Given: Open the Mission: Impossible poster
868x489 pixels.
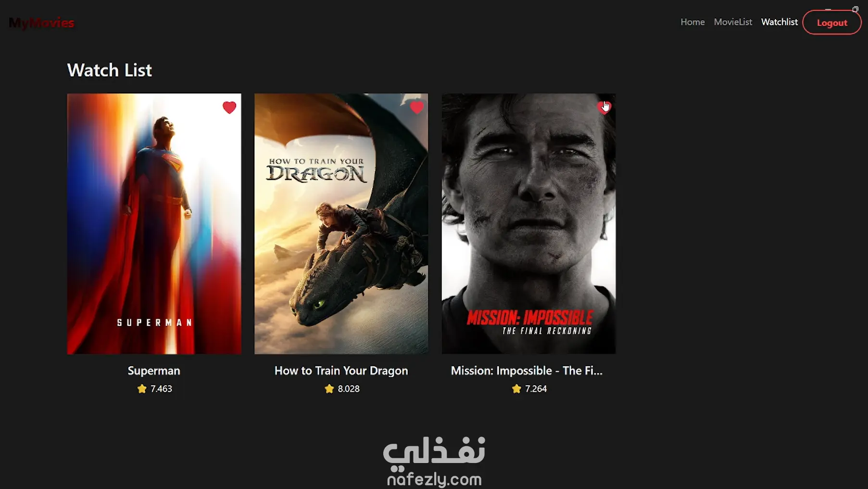Looking at the screenshot, I should (x=528, y=224).
